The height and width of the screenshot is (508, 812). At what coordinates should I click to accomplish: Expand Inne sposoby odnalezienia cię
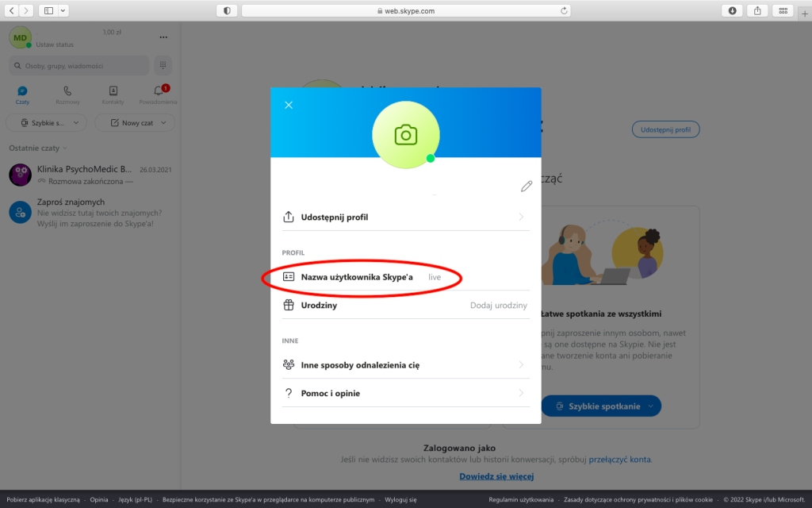pyautogui.click(x=405, y=365)
